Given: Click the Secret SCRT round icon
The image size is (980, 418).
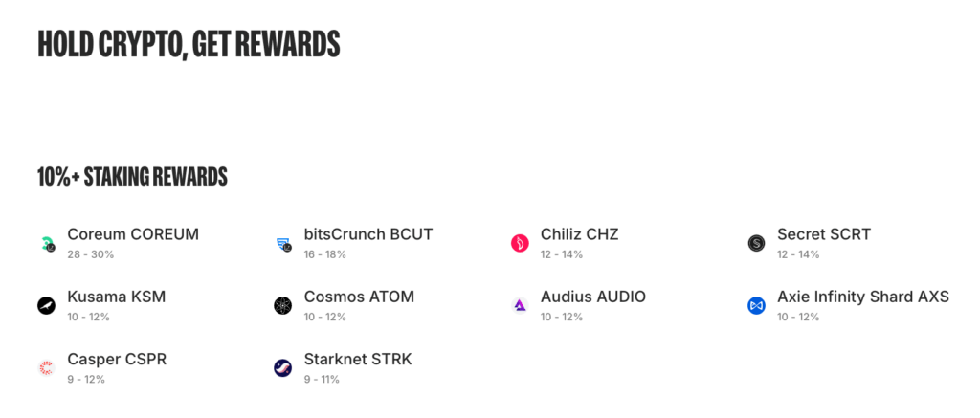Looking at the screenshot, I should [756, 244].
